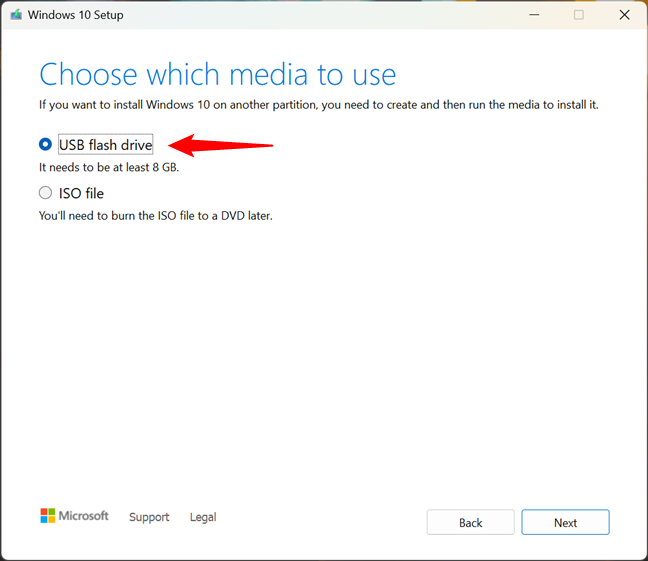Image resolution: width=648 pixels, height=561 pixels.
Task: Click the 'ISO file' label text
Action: point(81,193)
